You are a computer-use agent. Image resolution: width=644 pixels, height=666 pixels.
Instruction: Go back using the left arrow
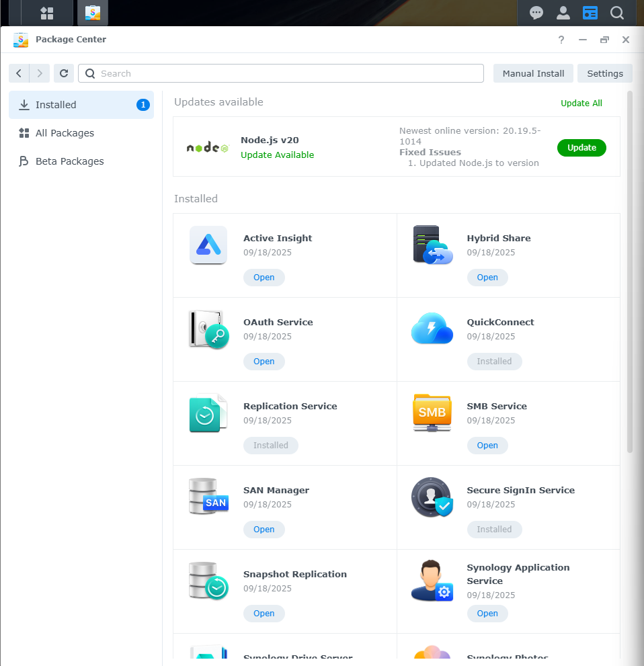click(x=19, y=73)
